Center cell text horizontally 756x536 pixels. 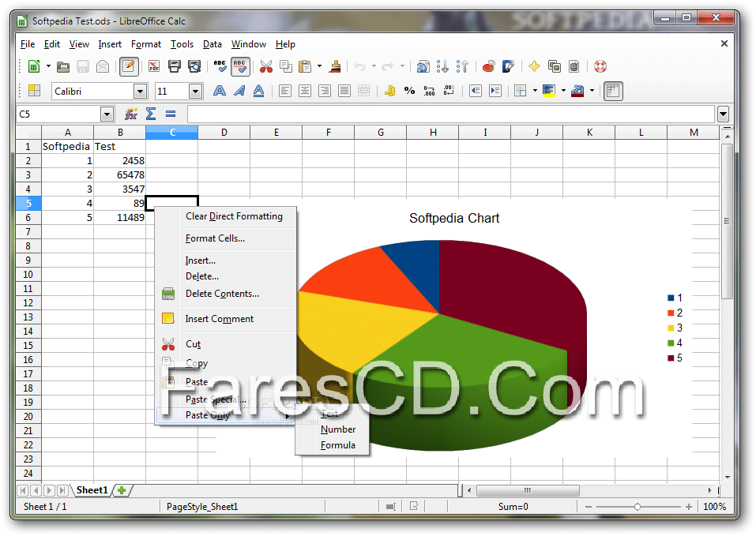pyautogui.click(x=305, y=91)
